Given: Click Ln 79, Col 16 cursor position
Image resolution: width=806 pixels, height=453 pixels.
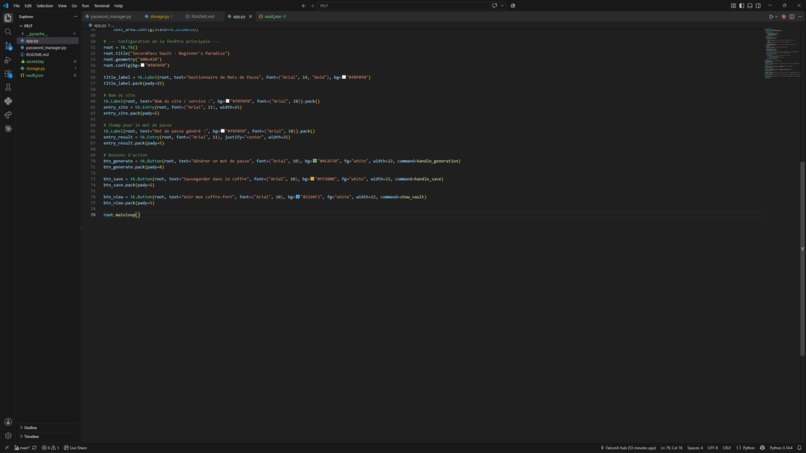Looking at the screenshot, I should point(671,448).
